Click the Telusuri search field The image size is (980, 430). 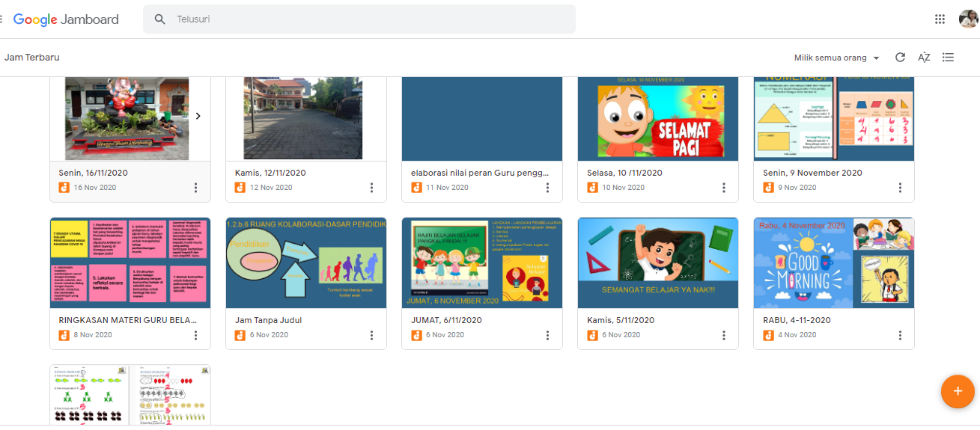click(359, 19)
